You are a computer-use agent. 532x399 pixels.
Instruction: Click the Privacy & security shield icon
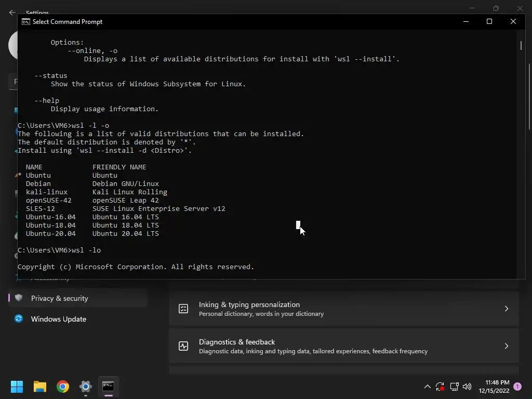tap(19, 298)
